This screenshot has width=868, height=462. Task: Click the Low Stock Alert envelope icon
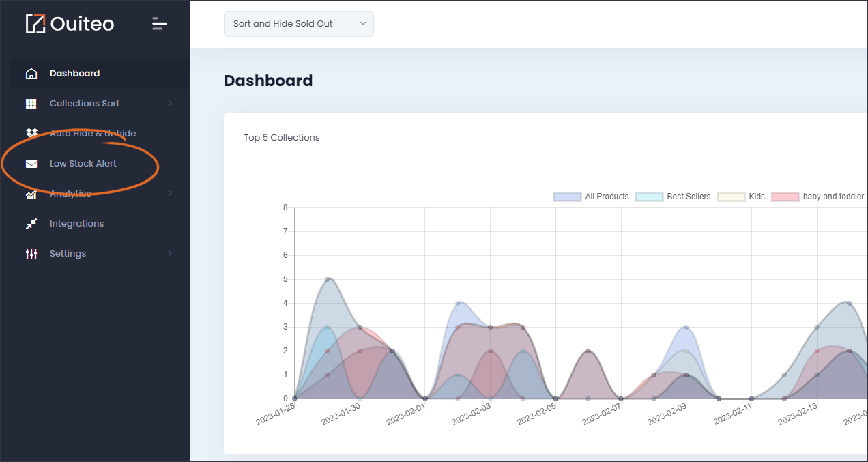[31, 164]
